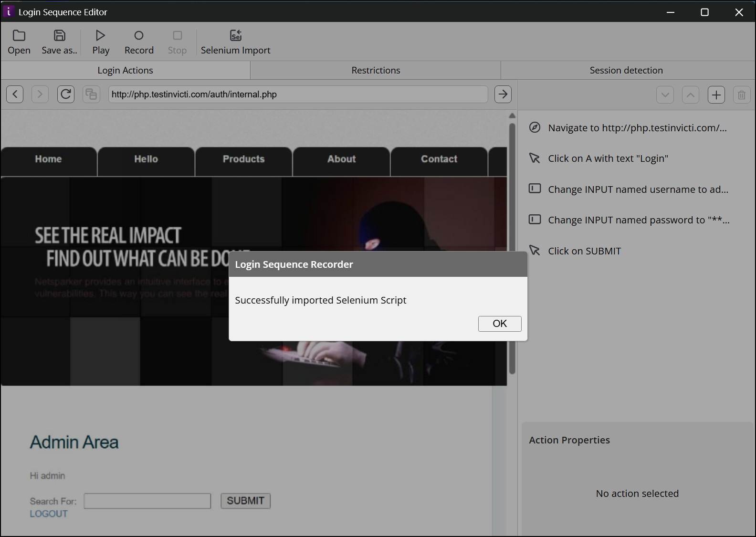Move action up with chevron button
The height and width of the screenshot is (537, 756).
(x=691, y=95)
